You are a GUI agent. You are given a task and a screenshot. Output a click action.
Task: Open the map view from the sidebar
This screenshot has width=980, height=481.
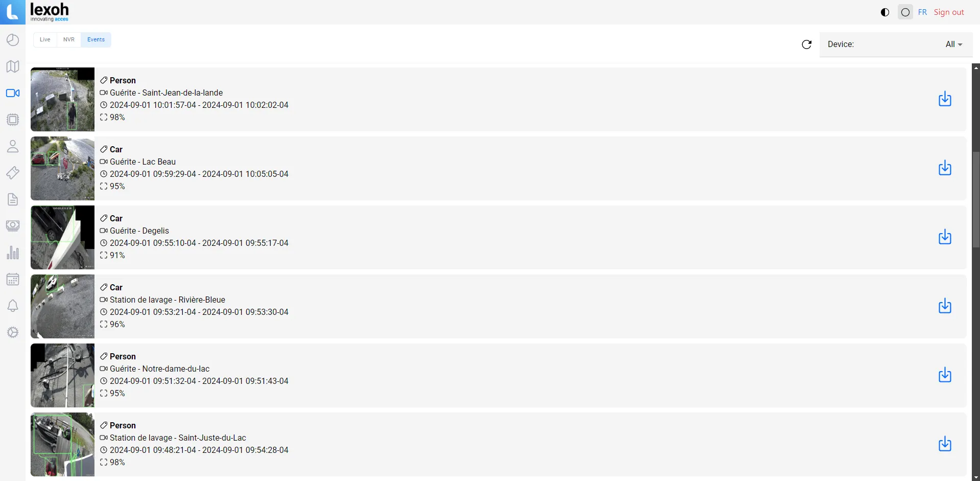coord(12,66)
